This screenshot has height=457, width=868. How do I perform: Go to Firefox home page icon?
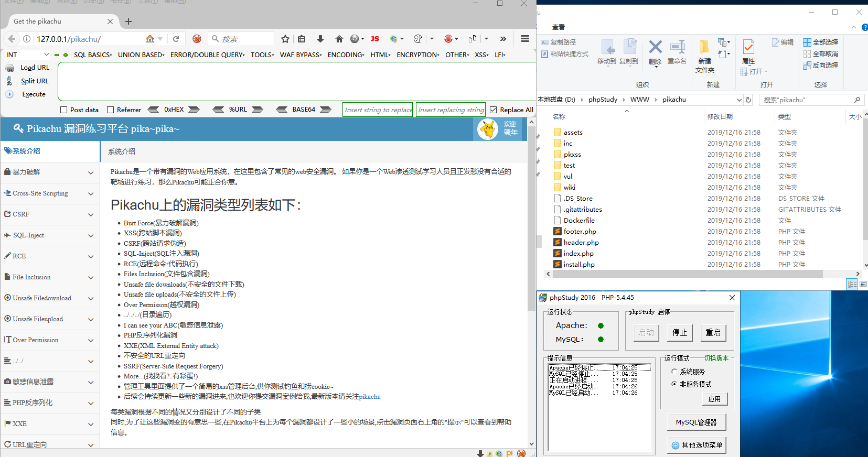[339, 39]
